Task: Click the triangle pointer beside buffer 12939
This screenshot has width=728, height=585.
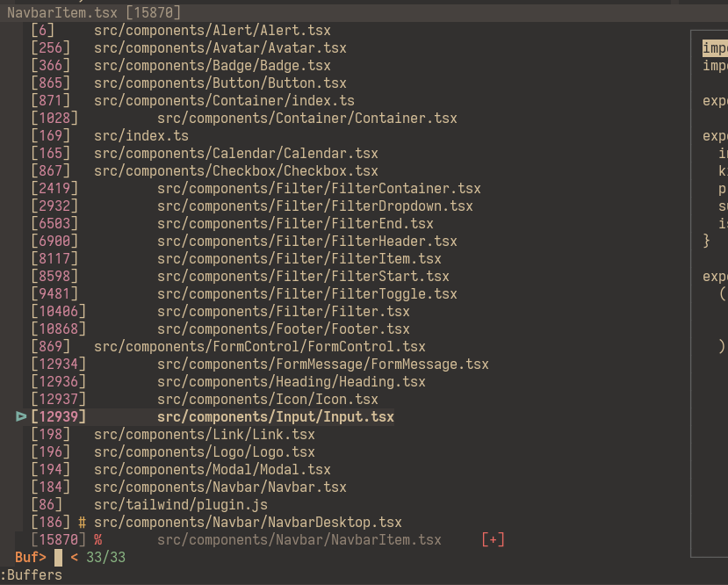Action: [x=21, y=416]
